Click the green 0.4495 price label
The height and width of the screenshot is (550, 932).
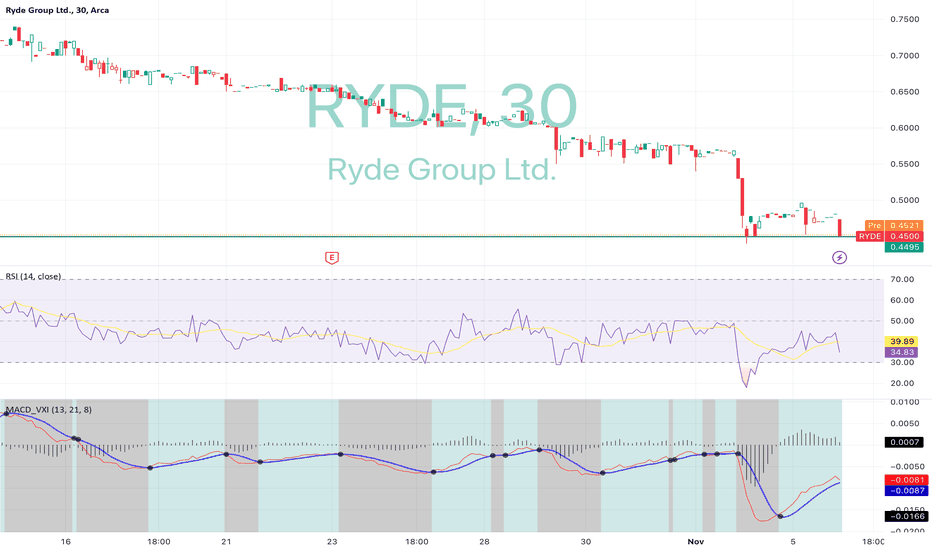click(x=904, y=247)
